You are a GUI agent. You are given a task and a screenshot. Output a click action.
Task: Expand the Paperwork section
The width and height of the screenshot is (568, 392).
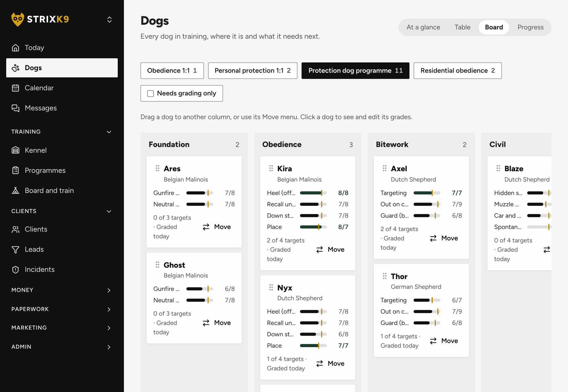click(x=62, y=309)
